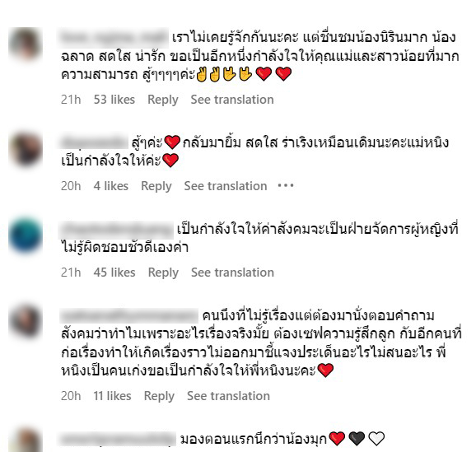Screen dimensions: 476x452
Task: Reply to the comment with 4 likes
Action: click(156, 186)
